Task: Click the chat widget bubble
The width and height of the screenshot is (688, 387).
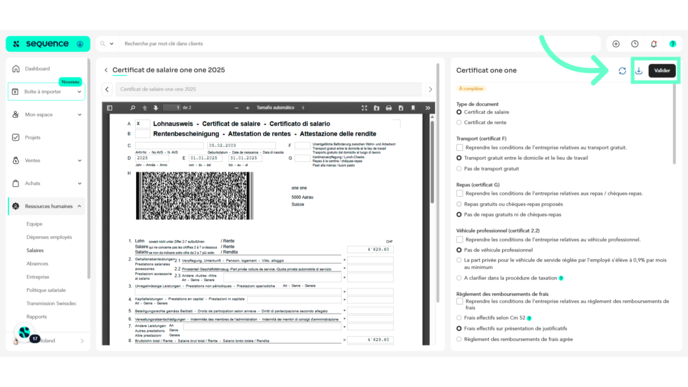Action: pyautogui.click(x=25, y=333)
